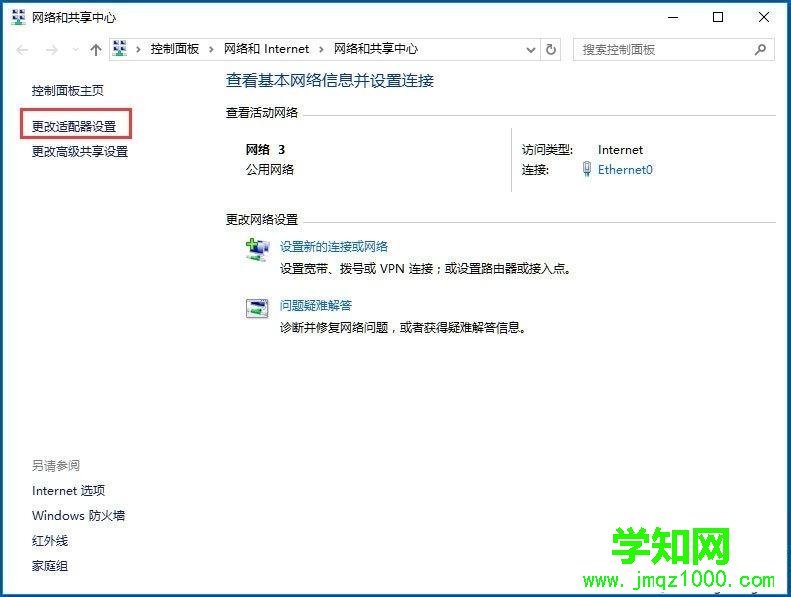Click the new connection setup icon
The width and height of the screenshot is (791, 597).
click(x=257, y=250)
